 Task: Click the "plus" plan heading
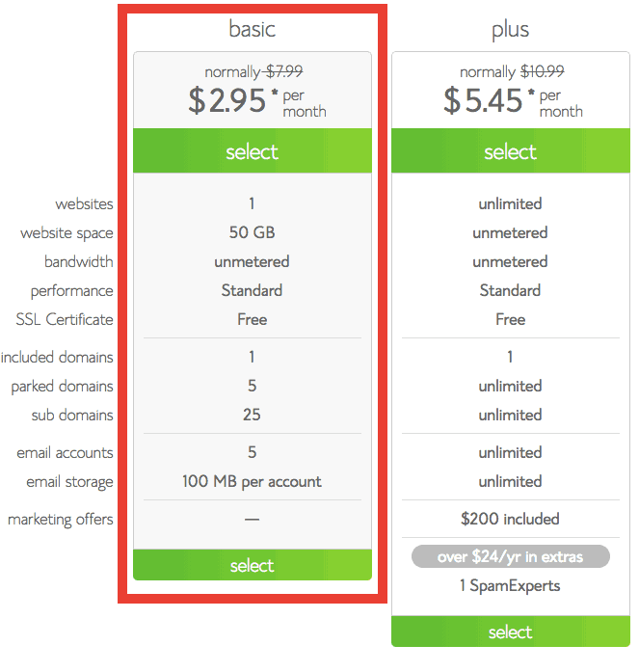(x=510, y=30)
